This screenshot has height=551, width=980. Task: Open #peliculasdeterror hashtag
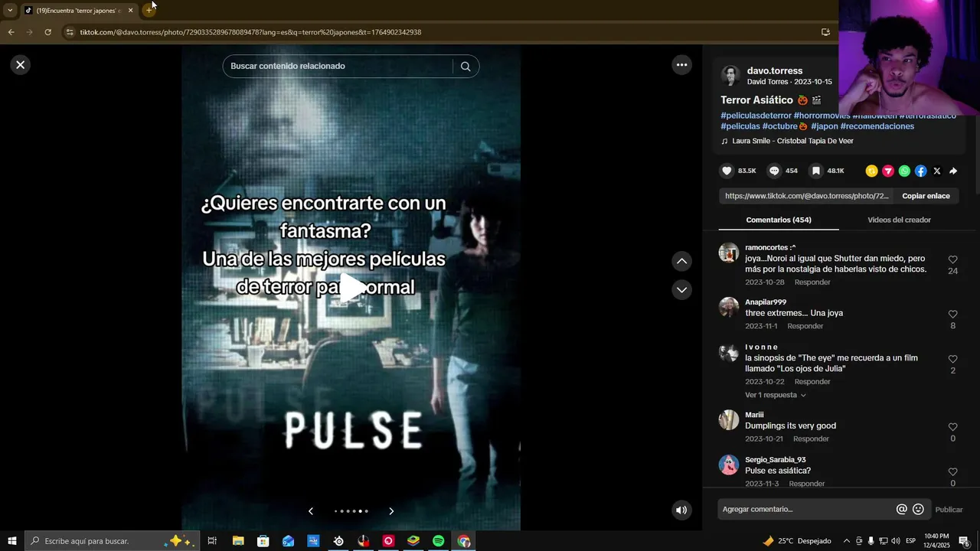(x=756, y=116)
